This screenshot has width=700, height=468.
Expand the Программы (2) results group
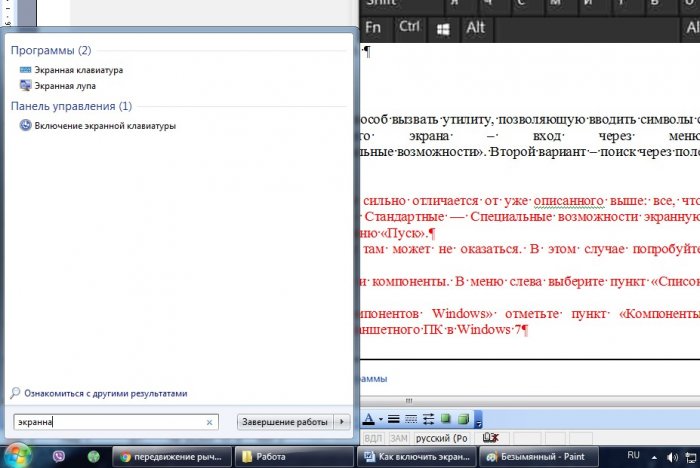click(x=50, y=50)
